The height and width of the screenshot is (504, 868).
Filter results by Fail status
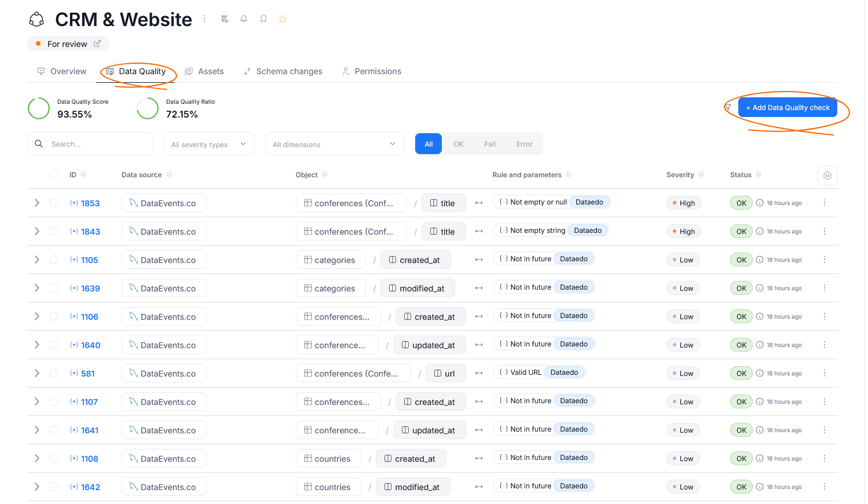(x=490, y=144)
